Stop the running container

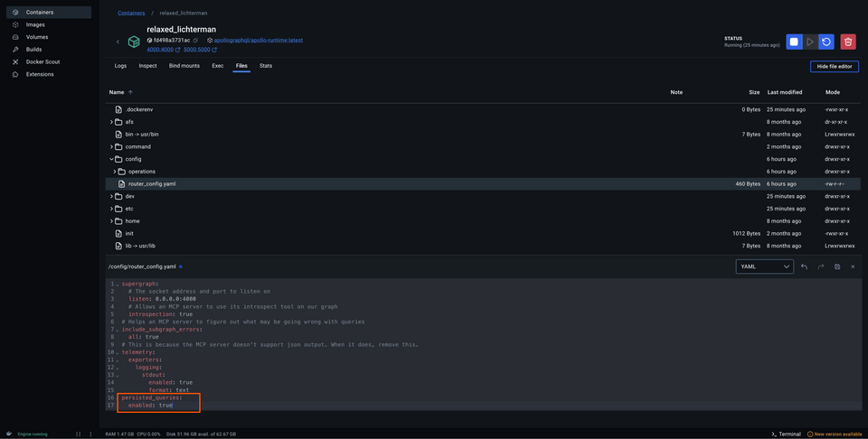[793, 42]
